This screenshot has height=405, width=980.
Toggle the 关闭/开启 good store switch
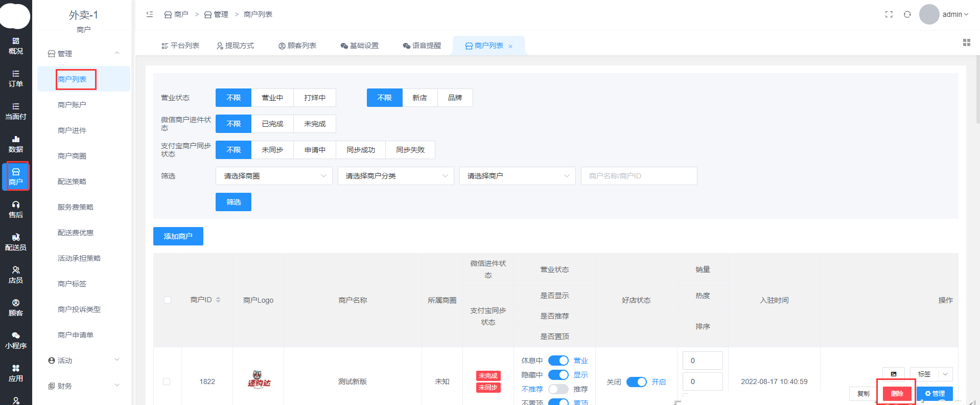[636, 382]
